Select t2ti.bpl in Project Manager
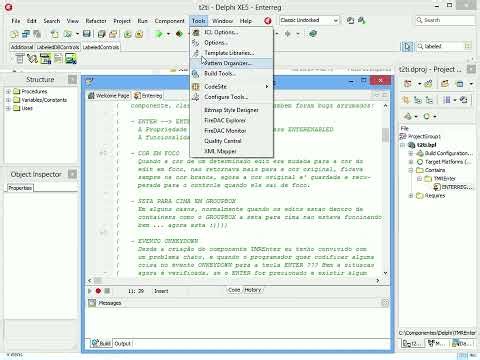The width and height of the screenshot is (480, 360). (x=427, y=145)
